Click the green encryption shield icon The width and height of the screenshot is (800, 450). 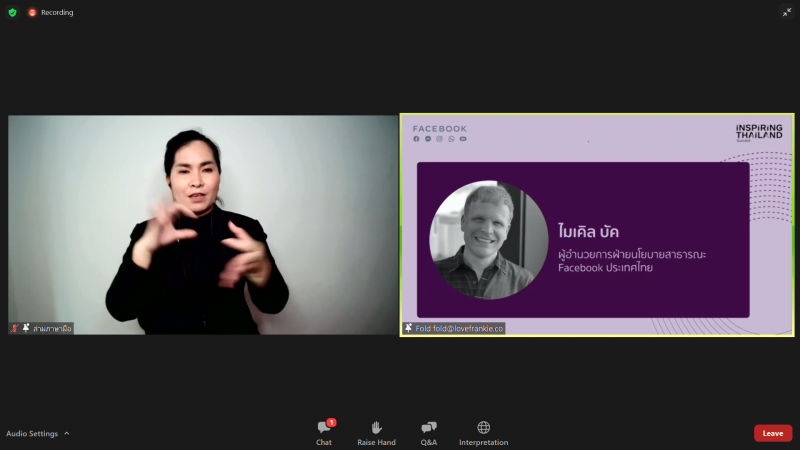coord(13,12)
